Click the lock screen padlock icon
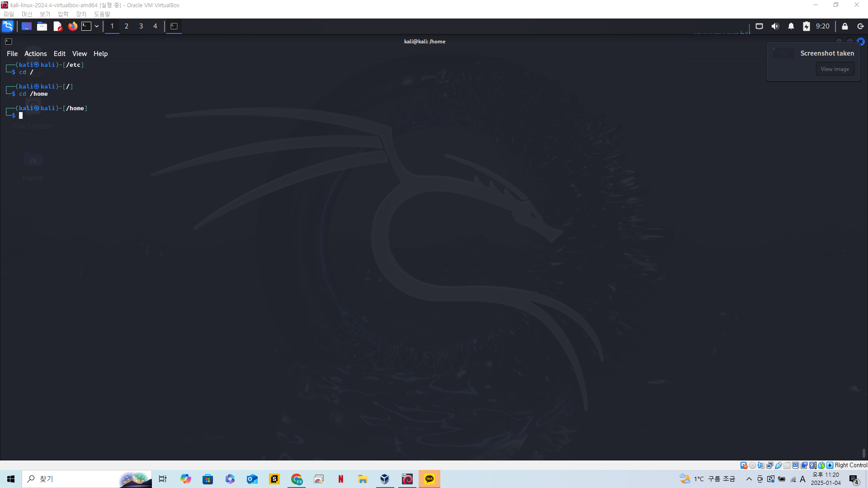 (x=844, y=26)
